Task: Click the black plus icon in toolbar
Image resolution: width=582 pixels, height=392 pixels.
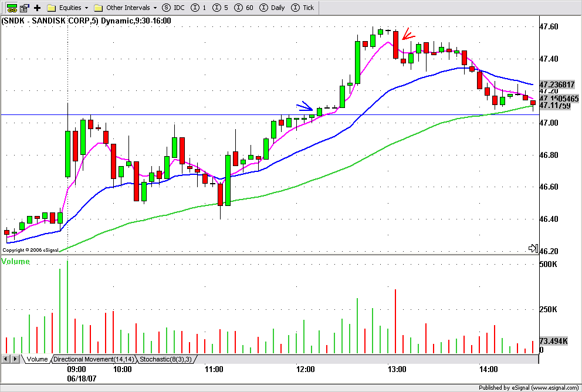Action: (37, 8)
